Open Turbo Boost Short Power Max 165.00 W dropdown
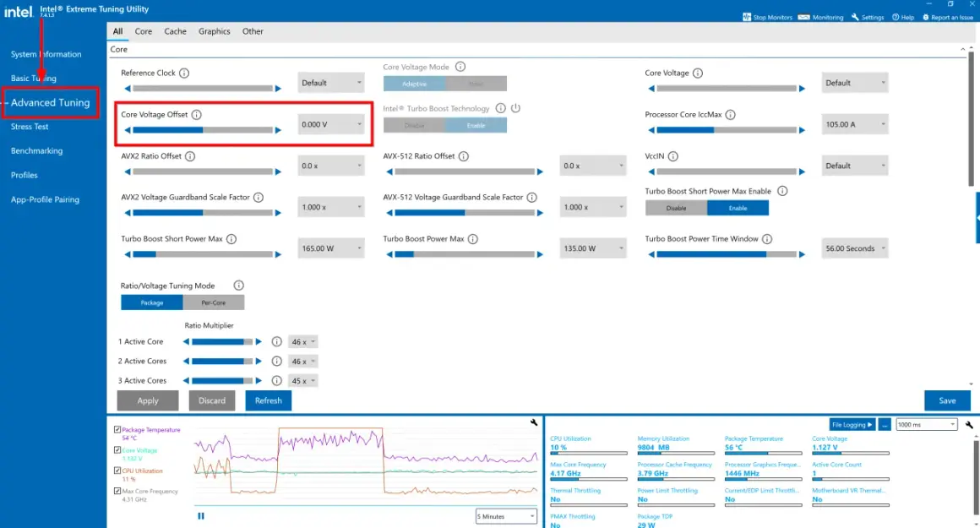 pyautogui.click(x=330, y=248)
